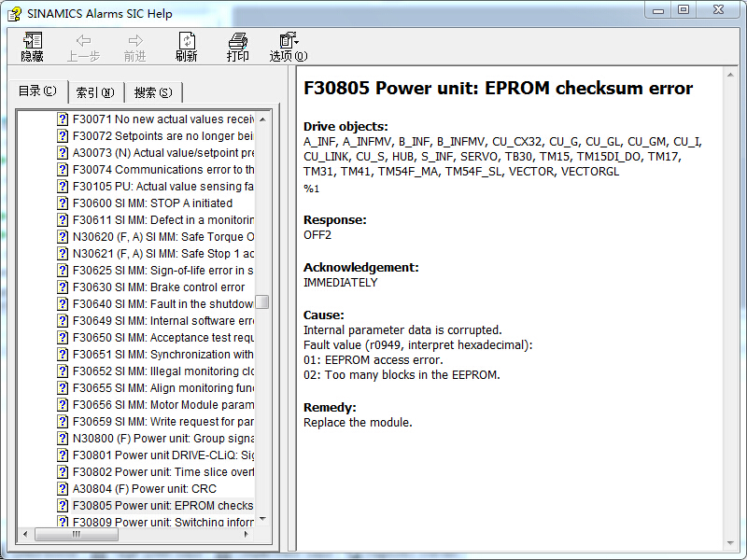Open topic F30650 Acceptance test required
The image size is (747, 560).
pos(162,337)
